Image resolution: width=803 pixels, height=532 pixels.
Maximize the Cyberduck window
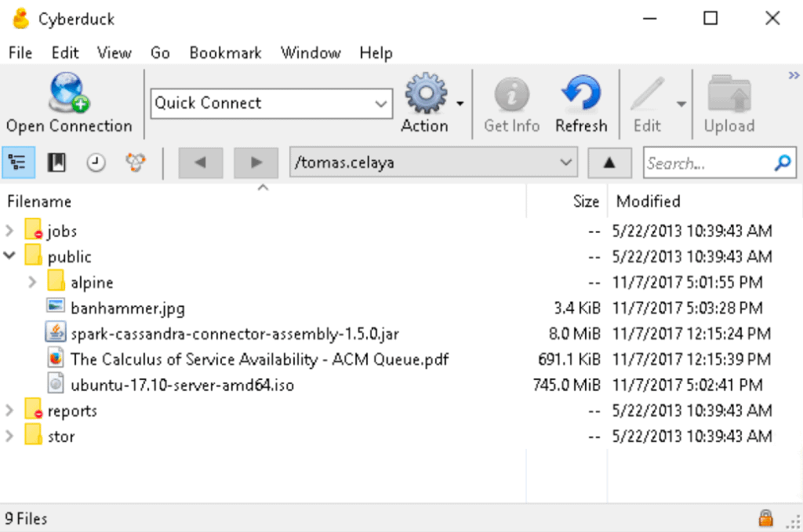pyautogui.click(x=710, y=19)
